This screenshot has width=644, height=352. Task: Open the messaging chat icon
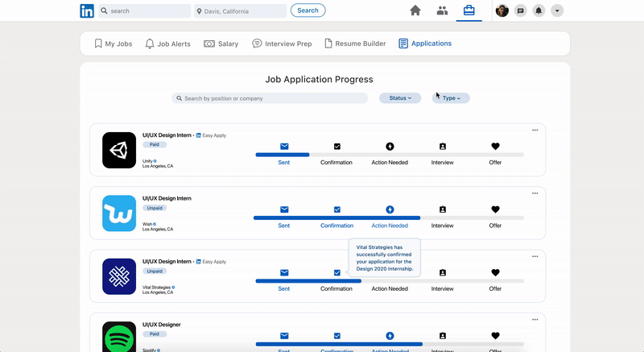(520, 10)
